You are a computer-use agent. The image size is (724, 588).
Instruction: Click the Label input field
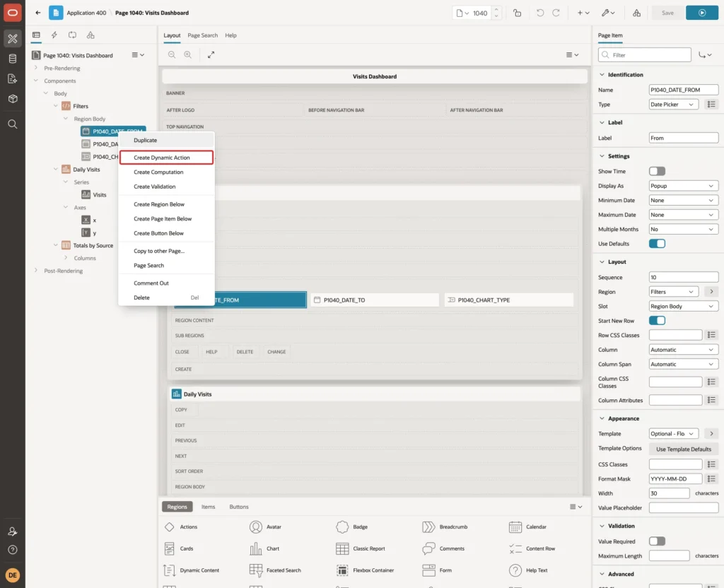tap(684, 138)
